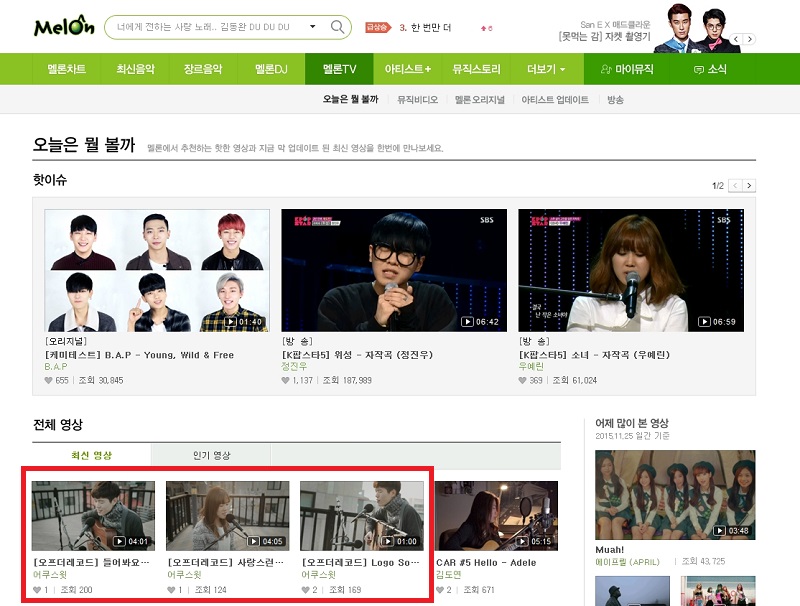The width and height of the screenshot is (800, 606).
Task: Switch to the 최신 영상 tab
Action: (91, 455)
